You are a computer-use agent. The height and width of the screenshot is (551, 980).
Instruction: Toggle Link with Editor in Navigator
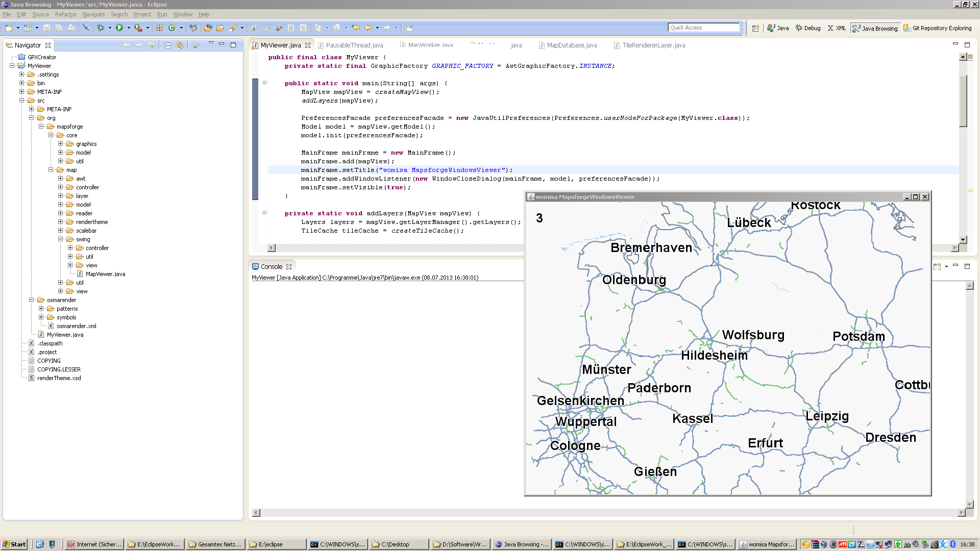[x=180, y=45]
